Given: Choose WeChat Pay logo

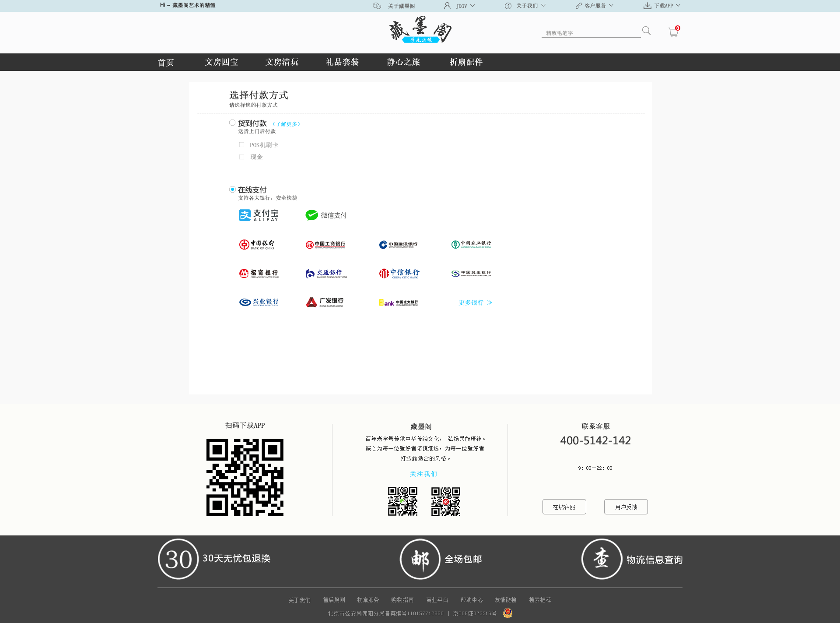Looking at the screenshot, I should tap(326, 215).
